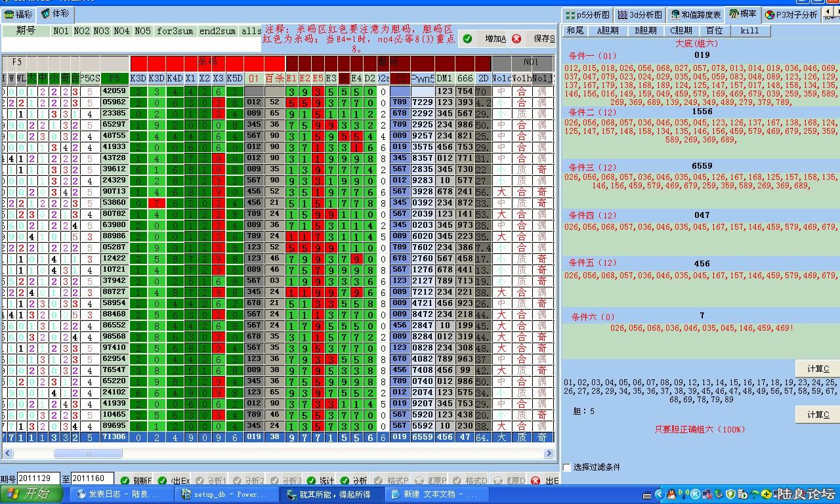Click the green shield icon in system tray
The width and height of the screenshot is (840, 504).
pos(730,494)
